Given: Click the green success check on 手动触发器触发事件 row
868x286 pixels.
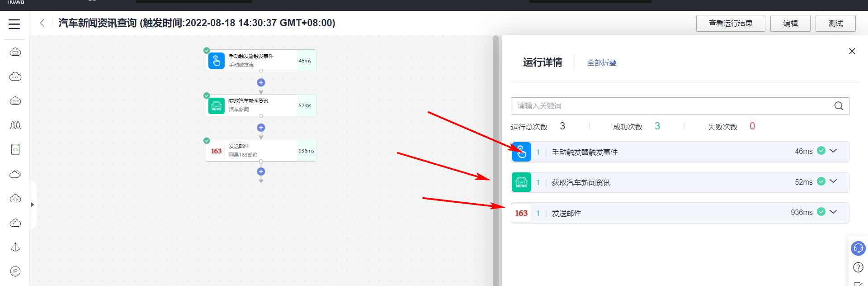Looking at the screenshot, I should pyautogui.click(x=821, y=151).
